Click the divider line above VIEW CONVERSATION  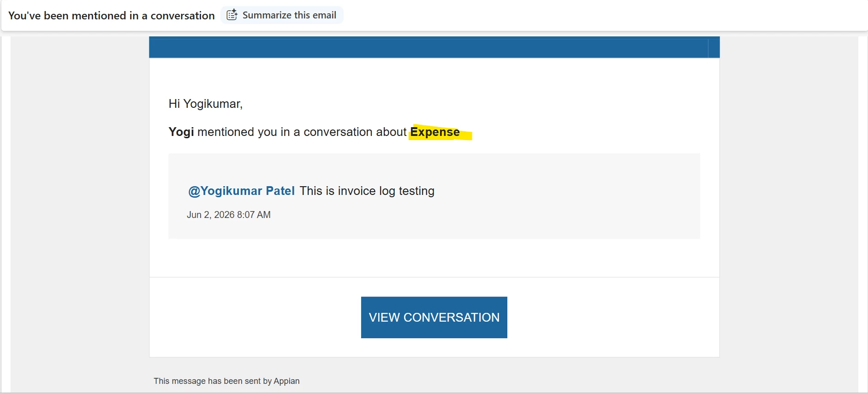coord(434,277)
